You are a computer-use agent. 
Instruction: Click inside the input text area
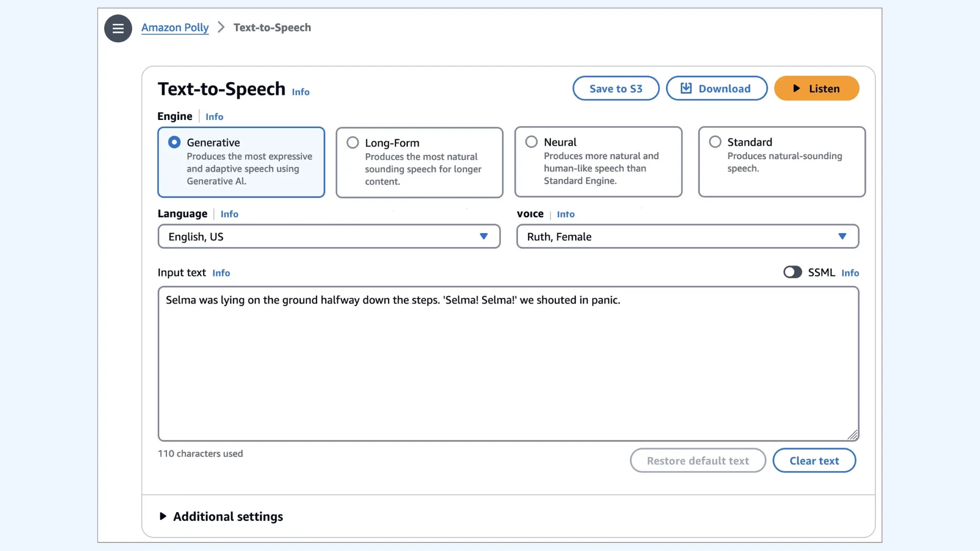coord(508,364)
